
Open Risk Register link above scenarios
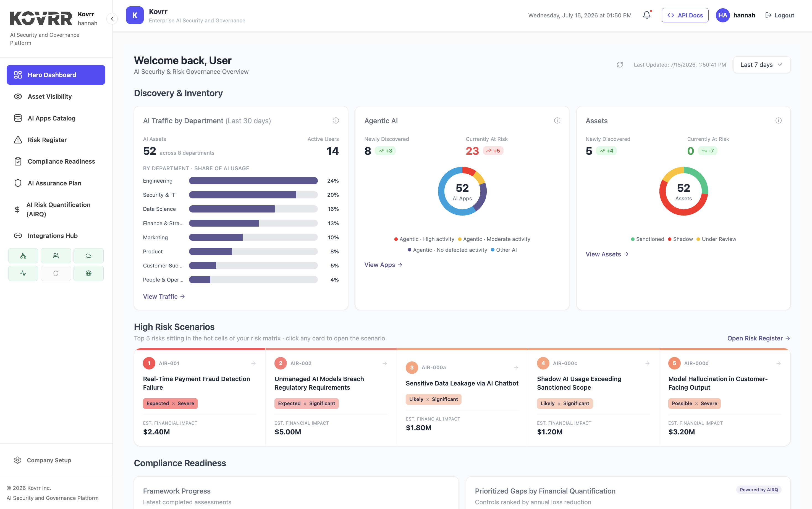pos(758,338)
